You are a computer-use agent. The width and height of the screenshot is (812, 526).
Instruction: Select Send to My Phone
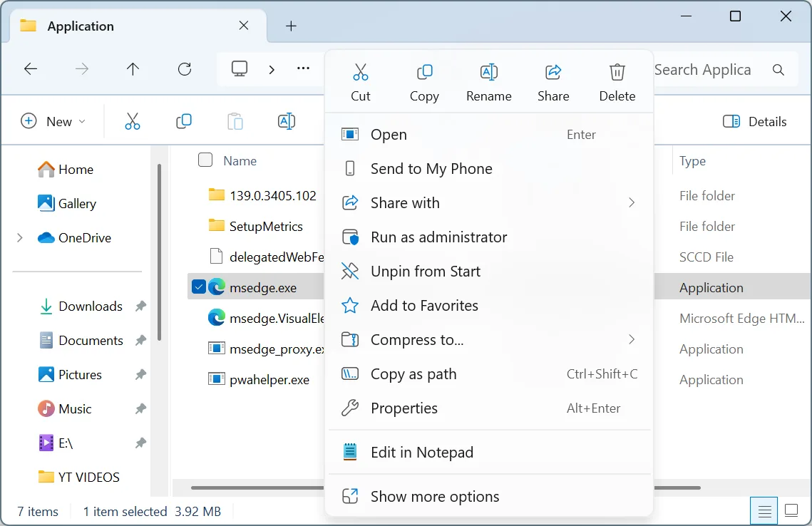(489, 168)
